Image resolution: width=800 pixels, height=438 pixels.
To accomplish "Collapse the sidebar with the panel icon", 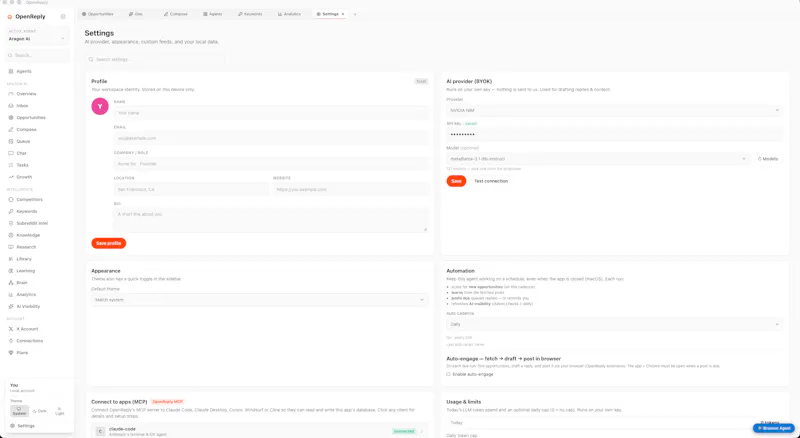I will click(63, 16).
